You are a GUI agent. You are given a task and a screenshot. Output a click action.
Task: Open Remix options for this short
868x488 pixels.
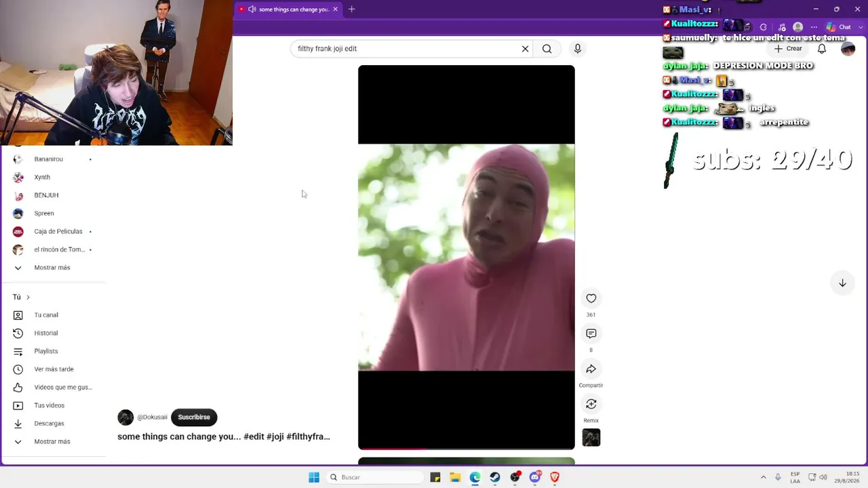pyautogui.click(x=591, y=404)
